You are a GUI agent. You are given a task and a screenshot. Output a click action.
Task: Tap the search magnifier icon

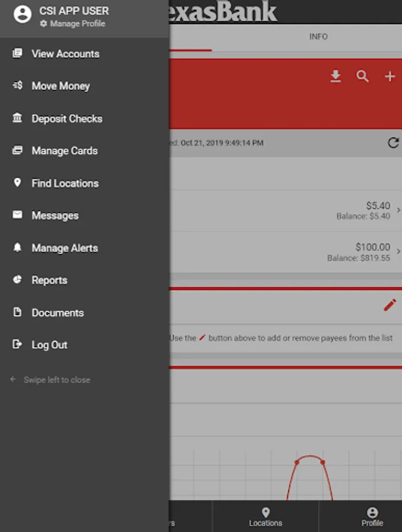[362, 76]
